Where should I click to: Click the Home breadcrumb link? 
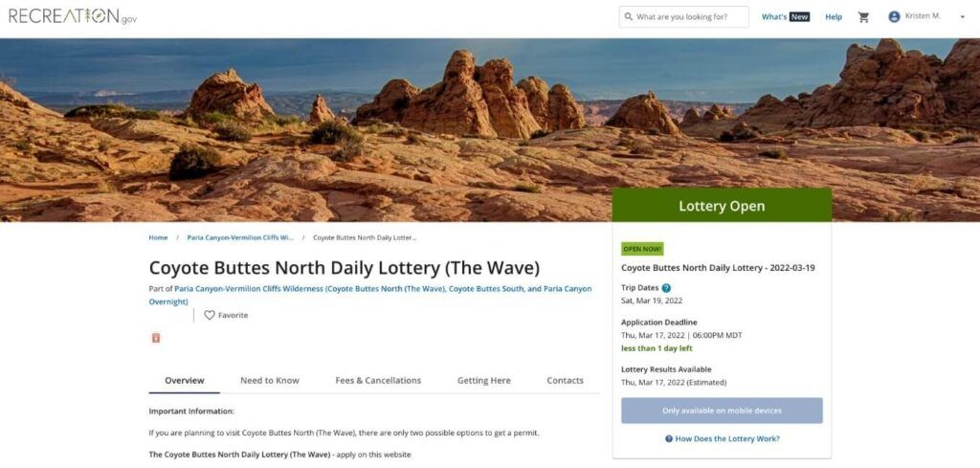158,238
